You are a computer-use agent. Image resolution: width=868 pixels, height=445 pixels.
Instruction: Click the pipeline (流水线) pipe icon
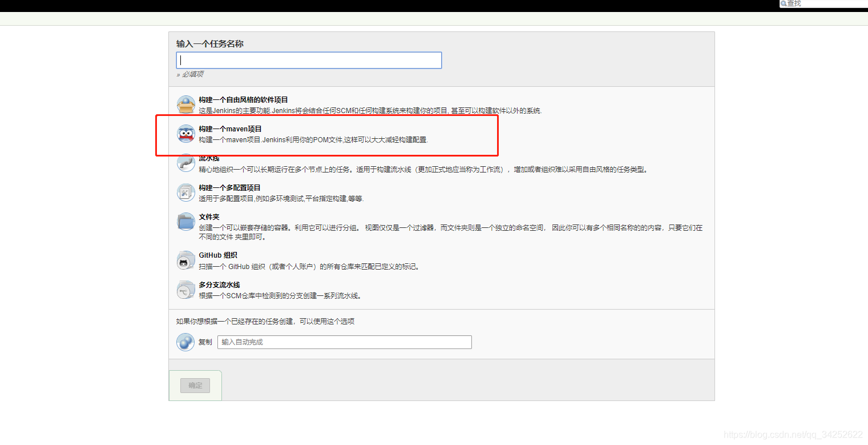point(186,163)
